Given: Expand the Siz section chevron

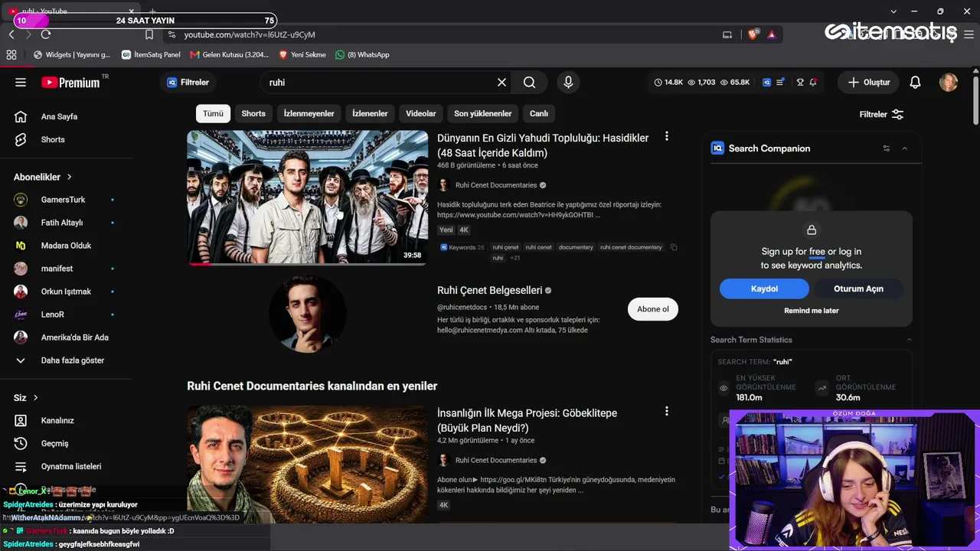Looking at the screenshot, I should click(x=35, y=398).
